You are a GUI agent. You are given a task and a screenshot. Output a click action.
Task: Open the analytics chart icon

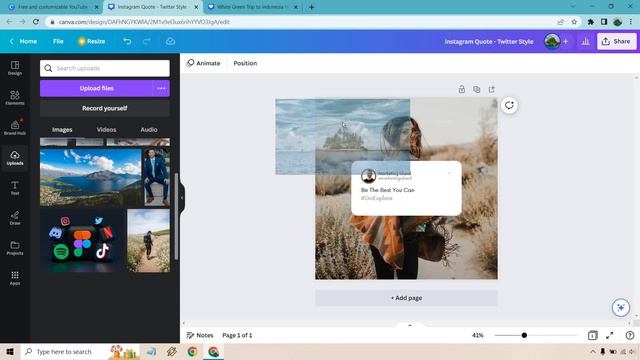[586, 41]
